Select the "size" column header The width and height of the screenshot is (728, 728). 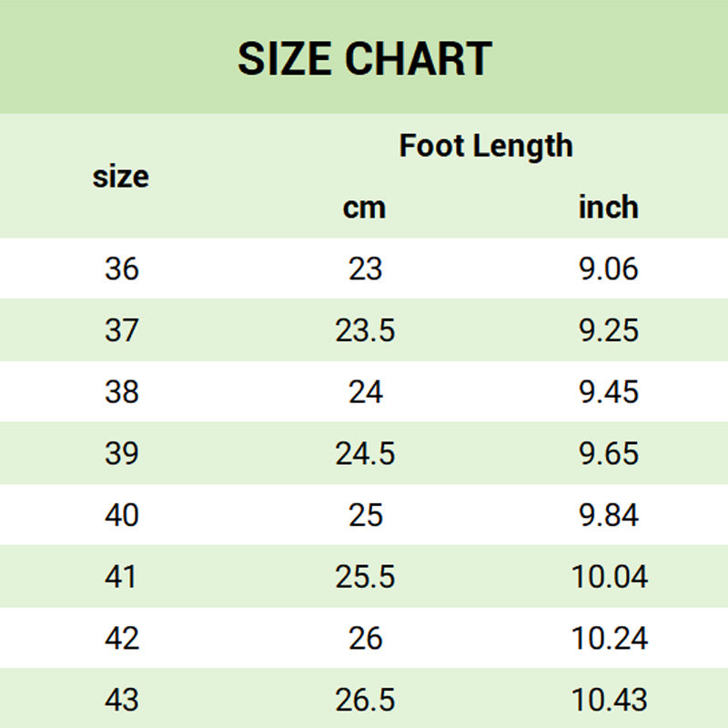120,176
